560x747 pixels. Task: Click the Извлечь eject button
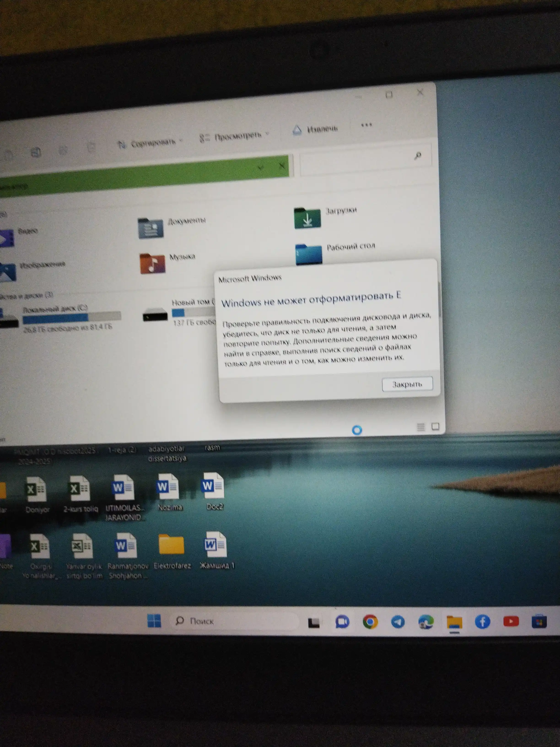click(315, 129)
